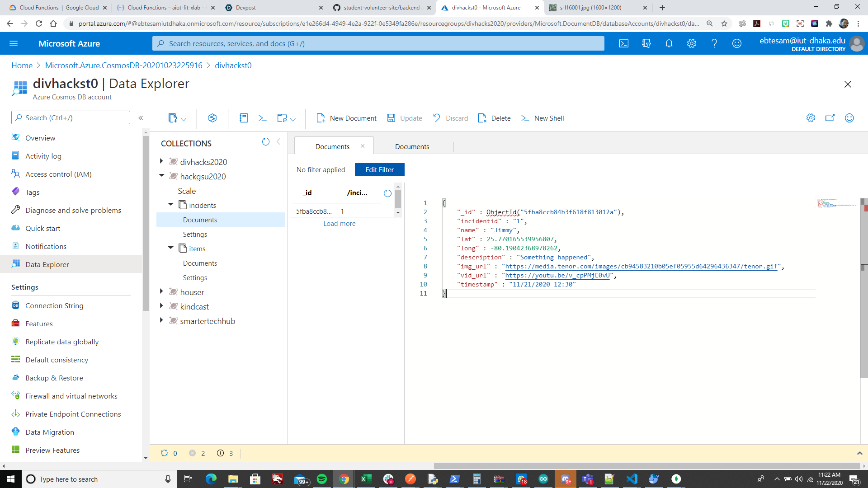This screenshot has height=488, width=868.
Task: Open Data Explorer settings gear
Action: [811, 118]
